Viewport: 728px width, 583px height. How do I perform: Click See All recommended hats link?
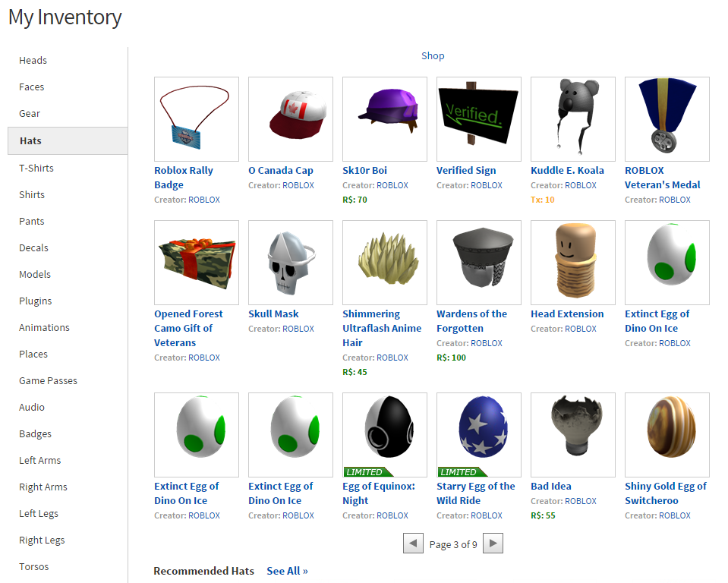pos(287,571)
